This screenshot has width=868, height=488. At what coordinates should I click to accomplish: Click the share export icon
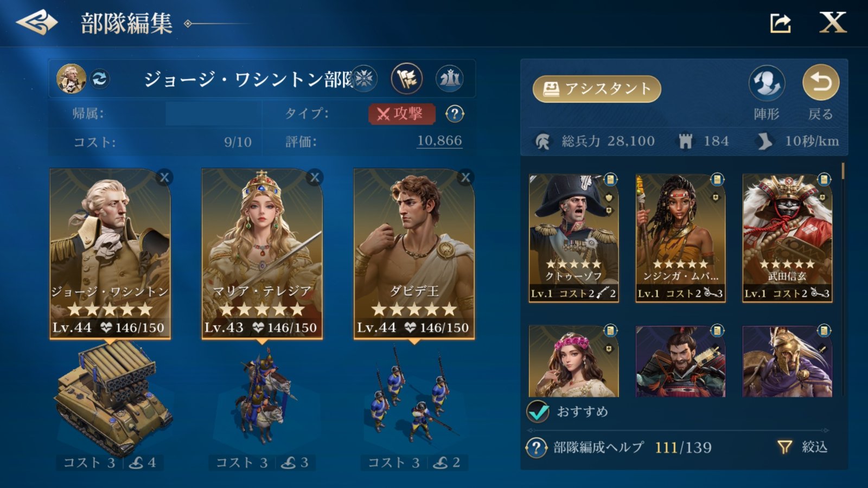point(781,23)
